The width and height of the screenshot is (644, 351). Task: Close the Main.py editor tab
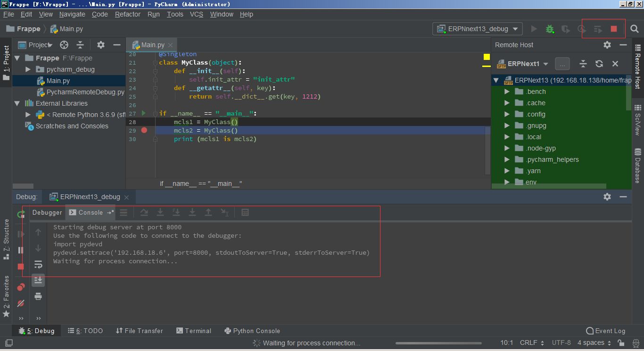(x=170, y=45)
